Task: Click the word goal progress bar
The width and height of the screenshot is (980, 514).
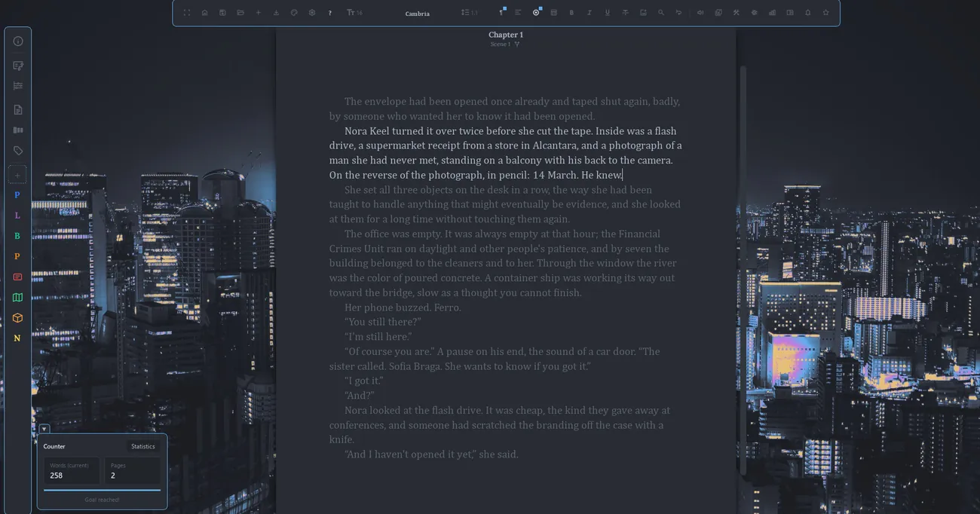Action: 102,490
